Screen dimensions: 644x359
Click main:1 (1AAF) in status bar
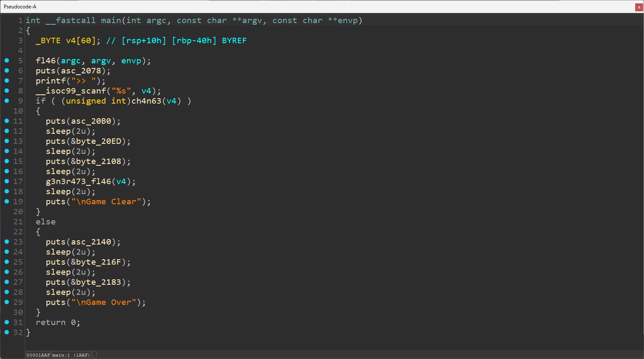click(x=71, y=355)
